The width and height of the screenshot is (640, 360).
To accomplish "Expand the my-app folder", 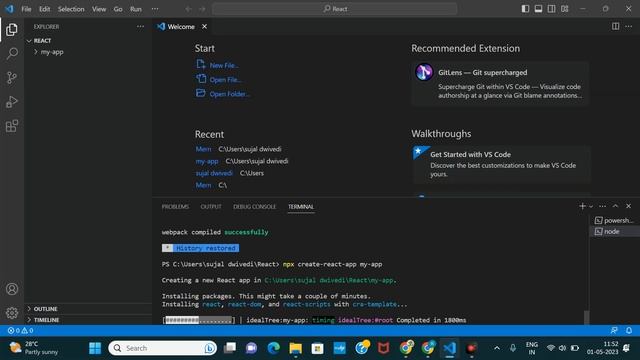I will coord(88,52).
